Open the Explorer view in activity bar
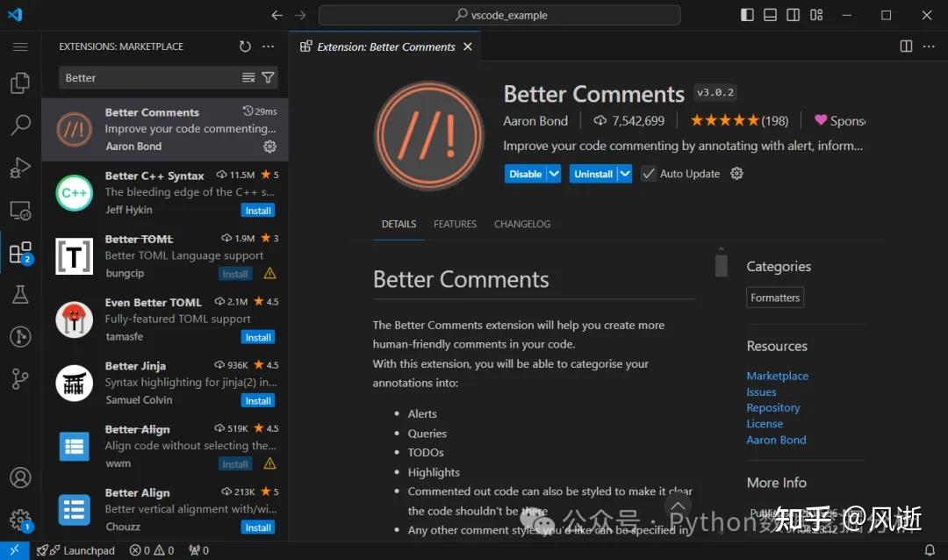This screenshot has width=948, height=560. coord(20,83)
